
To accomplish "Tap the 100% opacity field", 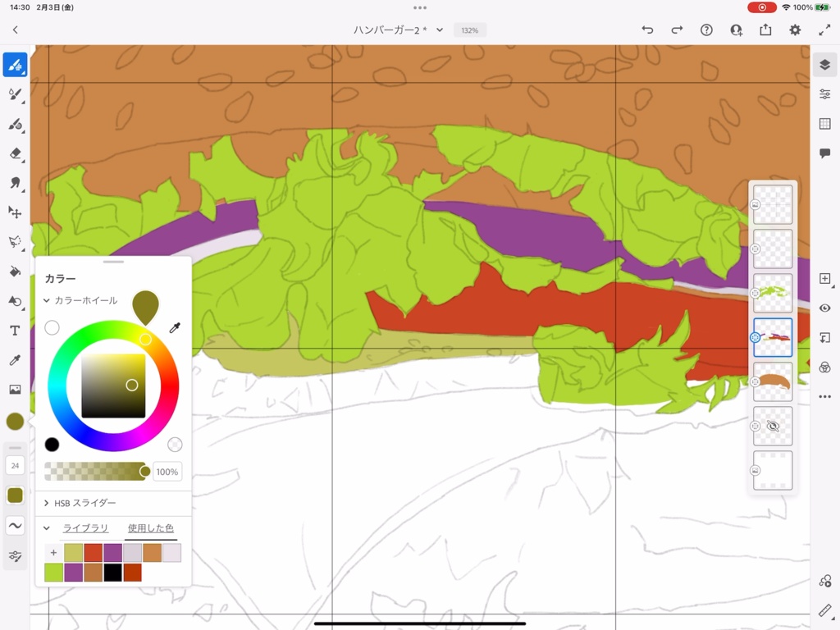I will pyautogui.click(x=167, y=472).
